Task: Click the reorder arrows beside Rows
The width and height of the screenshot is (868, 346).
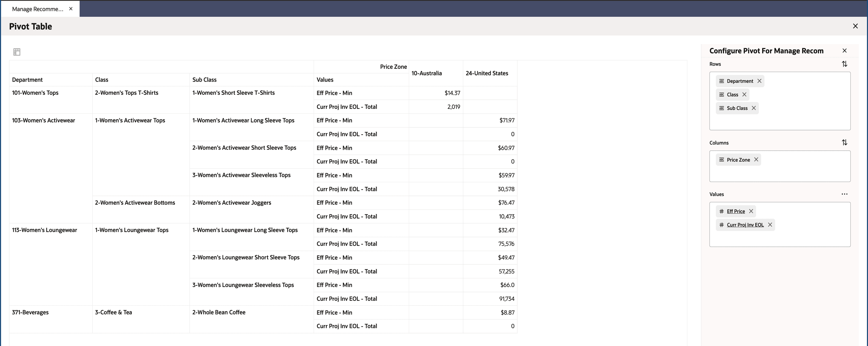Action: coord(844,64)
